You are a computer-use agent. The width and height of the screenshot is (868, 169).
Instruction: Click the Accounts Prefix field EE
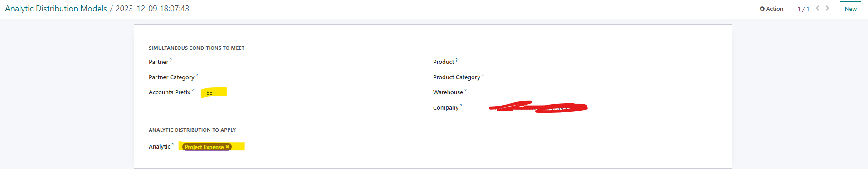214,92
